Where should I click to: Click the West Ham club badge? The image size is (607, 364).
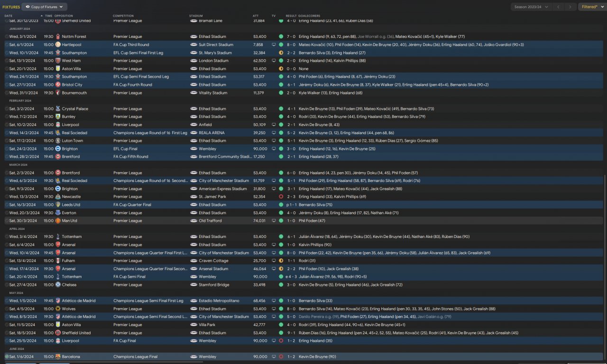click(58, 61)
